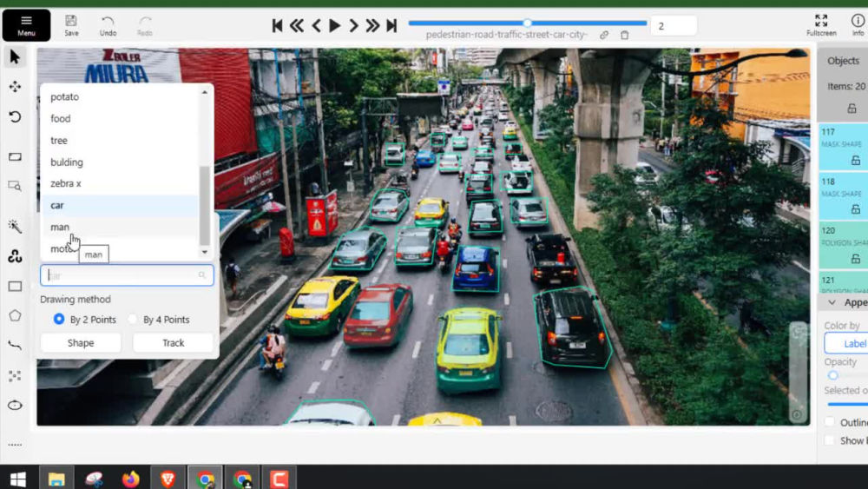Open Camtasia from the taskbar
Viewport: 868px width, 489px height.
tap(279, 479)
